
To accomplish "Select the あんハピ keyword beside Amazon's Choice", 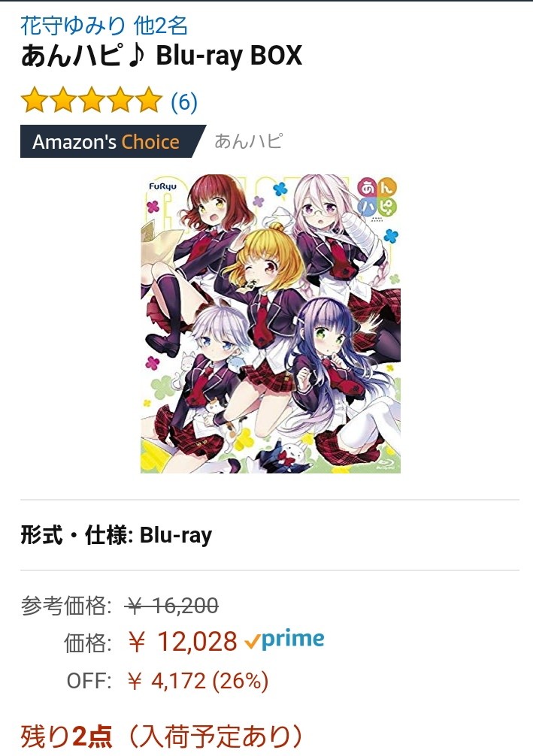I will 248,141.
